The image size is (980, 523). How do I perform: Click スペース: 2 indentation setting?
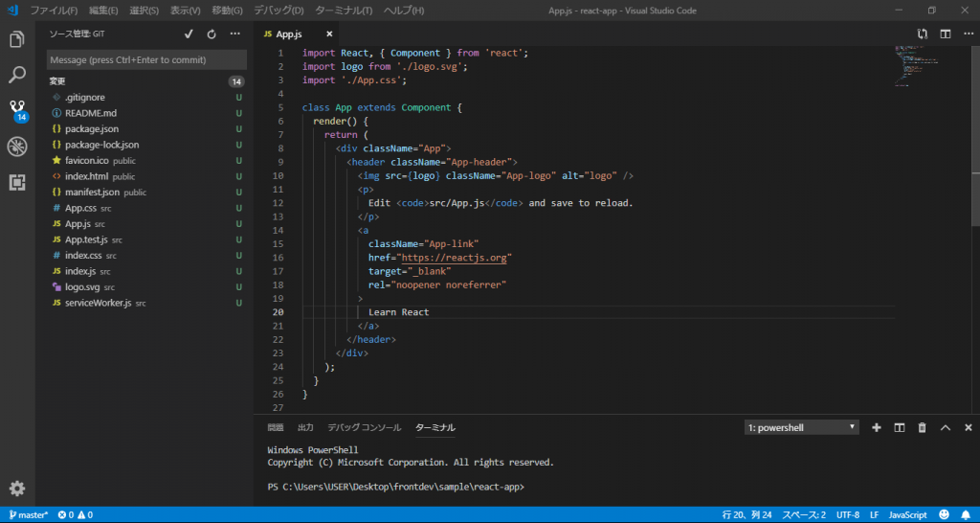tap(804, 515)
